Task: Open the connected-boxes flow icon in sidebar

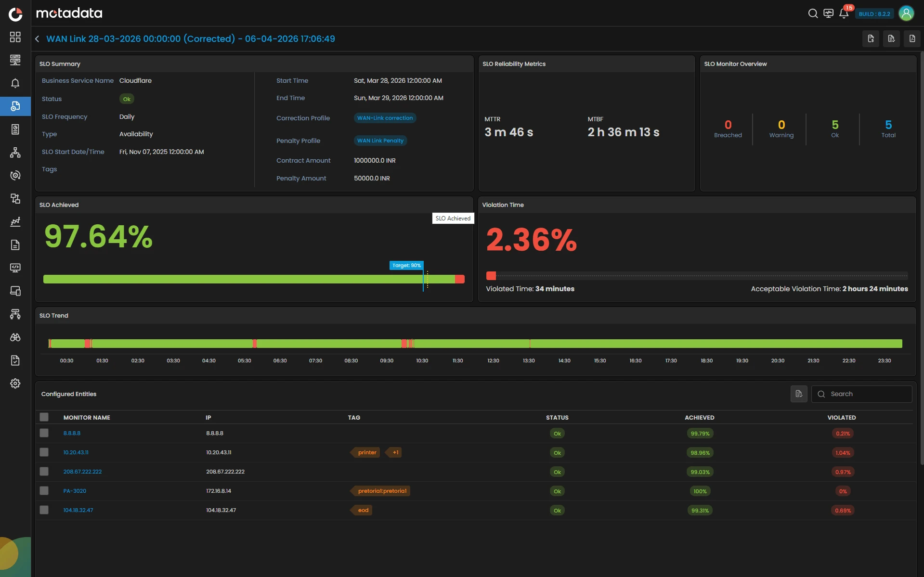Action: click(15, 199)
